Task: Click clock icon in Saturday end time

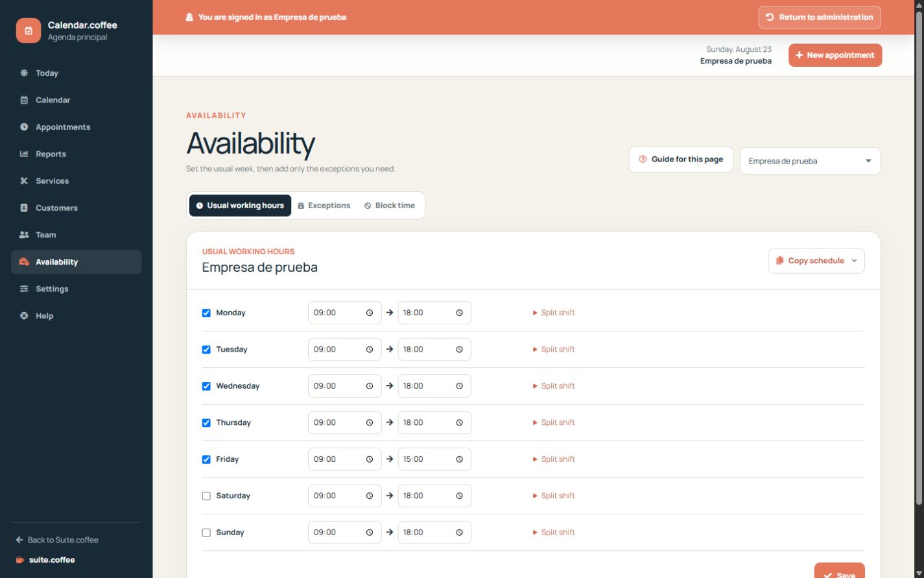Action: (x=459, y=496)
